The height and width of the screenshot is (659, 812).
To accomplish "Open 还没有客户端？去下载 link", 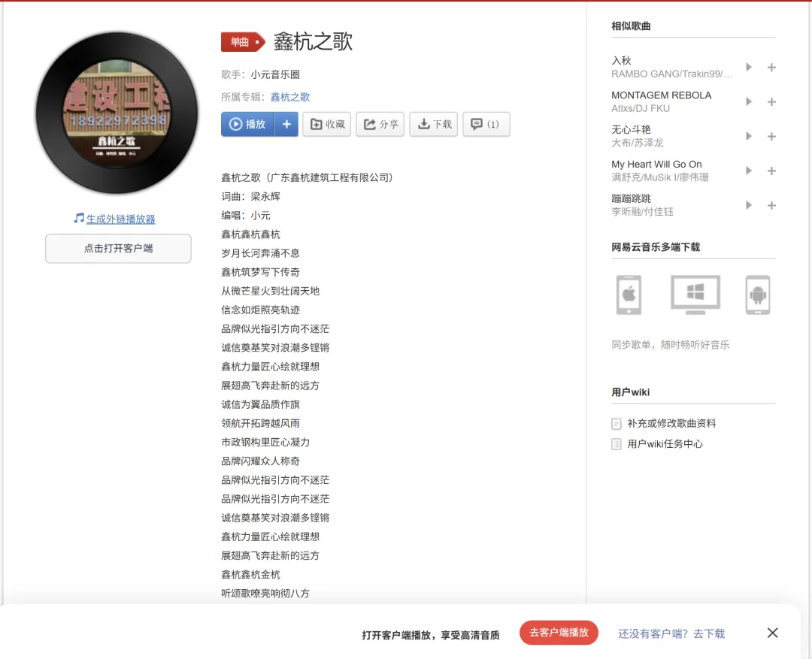I will [x=671, y=633].
